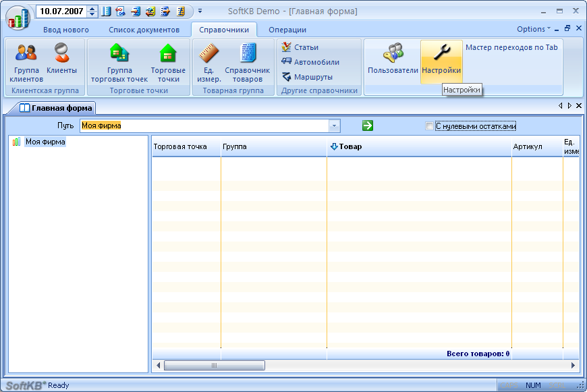Open the Маршруты reference
Image resolution: width=587 pixels, height=392 pixels.
tap(307, 77)
